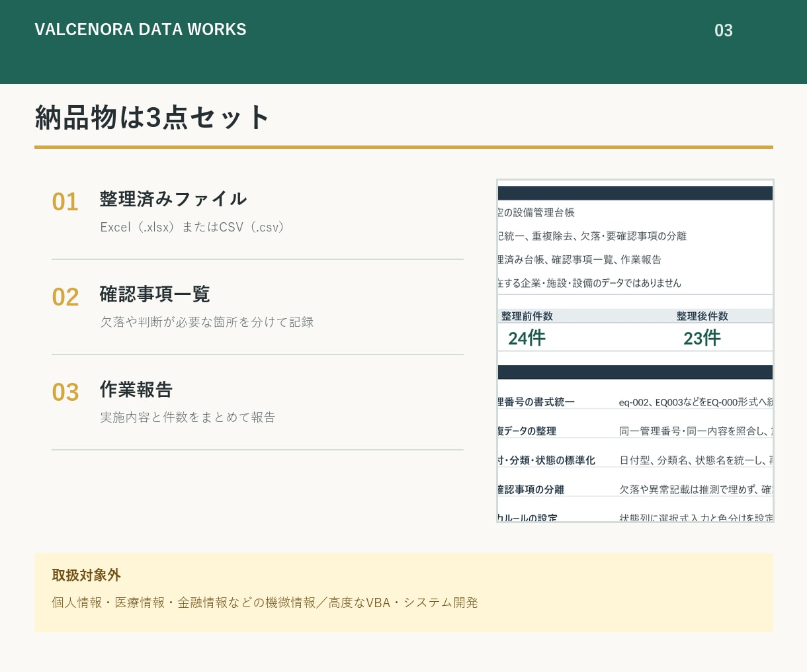Click the gold number 02
Viewport: 807px width, 672px height.
pyautogui.click(x=65, y=297)
